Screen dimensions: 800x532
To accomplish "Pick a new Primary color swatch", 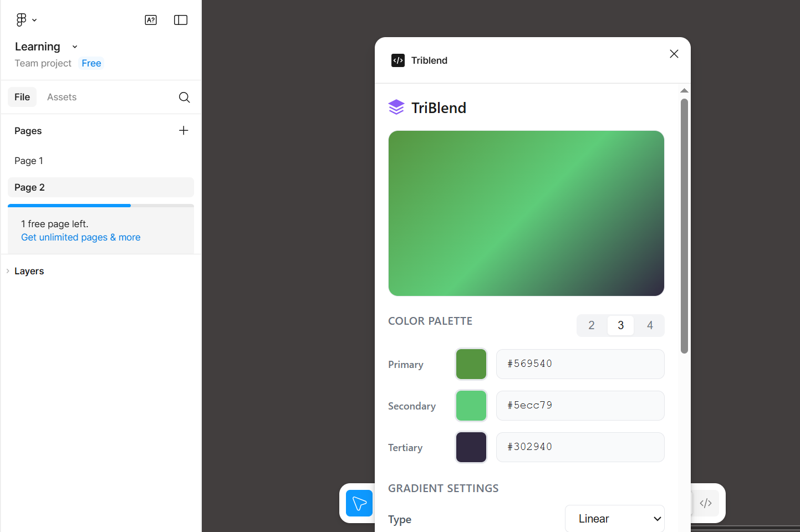I will [x=471, y=364].
